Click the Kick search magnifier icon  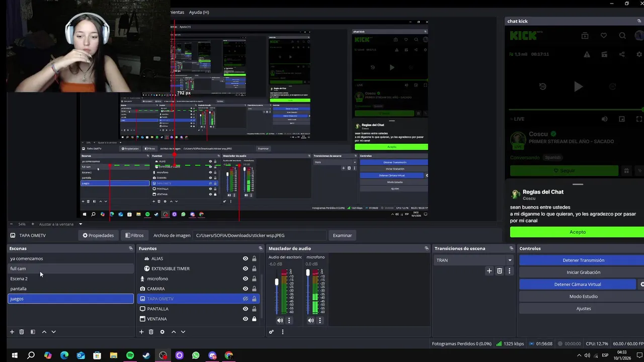click(622, 36)
